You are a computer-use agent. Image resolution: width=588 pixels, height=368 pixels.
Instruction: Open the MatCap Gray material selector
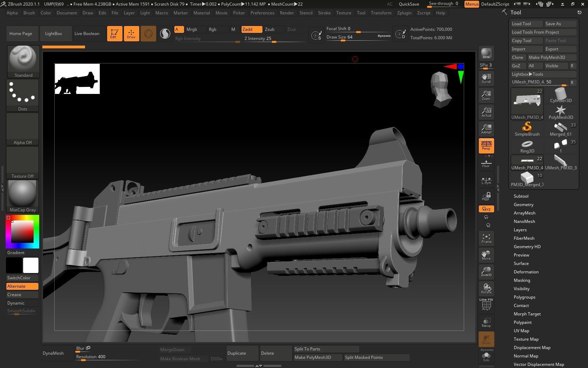click(x=23, y=196)
